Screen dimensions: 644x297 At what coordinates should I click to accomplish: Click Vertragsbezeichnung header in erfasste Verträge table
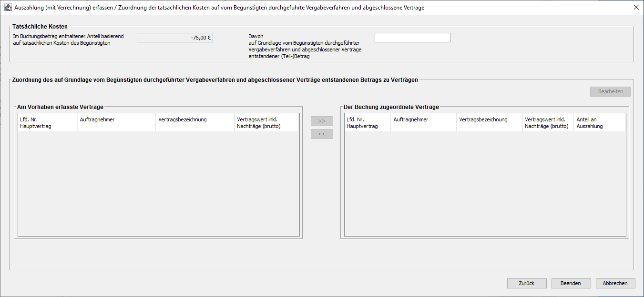(195, 123)
